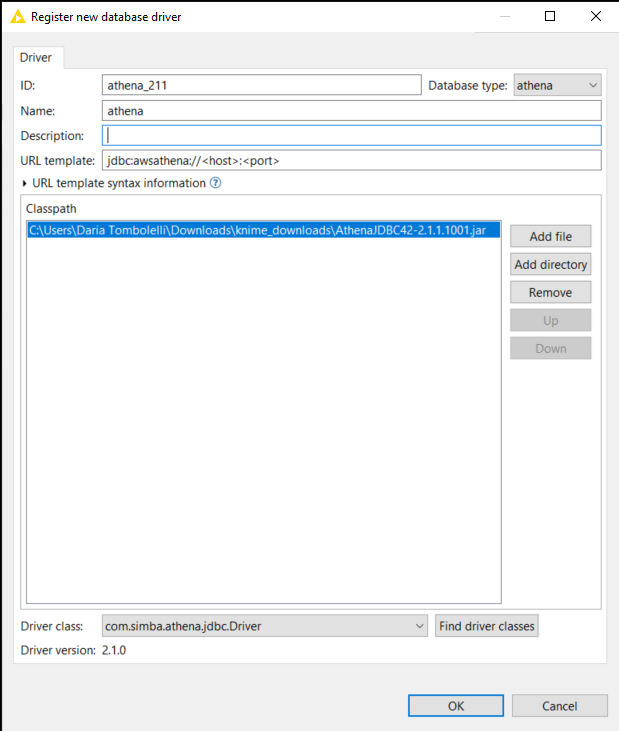Focus the empty Description field
Image resolution: width=619 pixels, height=731 pixels.
tap(351, 136)
